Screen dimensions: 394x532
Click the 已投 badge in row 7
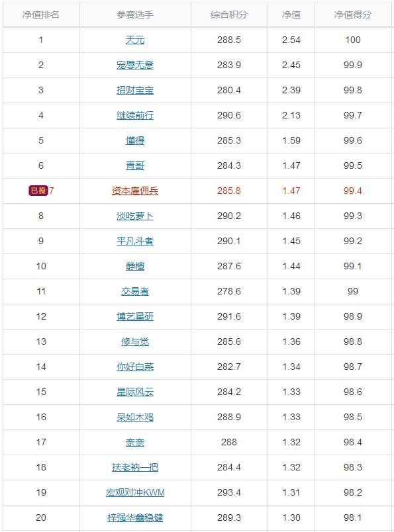38,191
